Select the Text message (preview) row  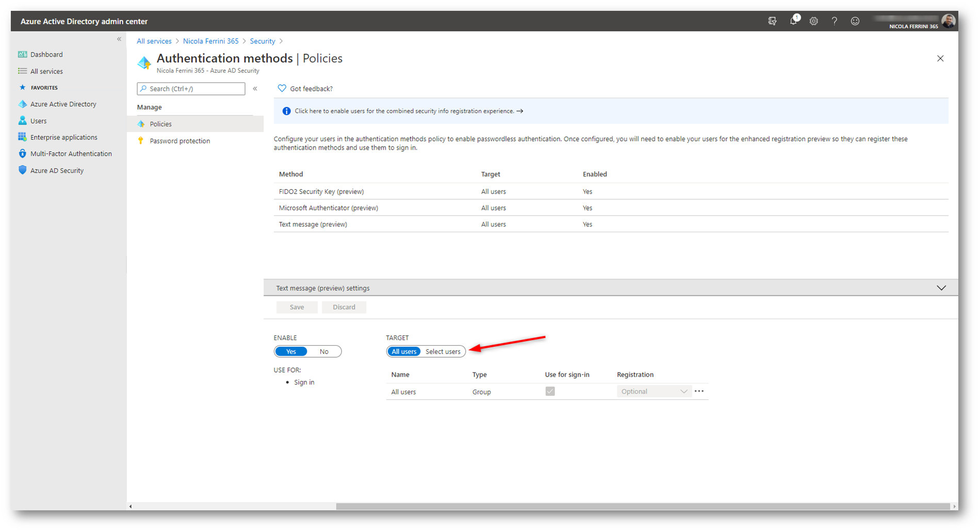point(611,224)
